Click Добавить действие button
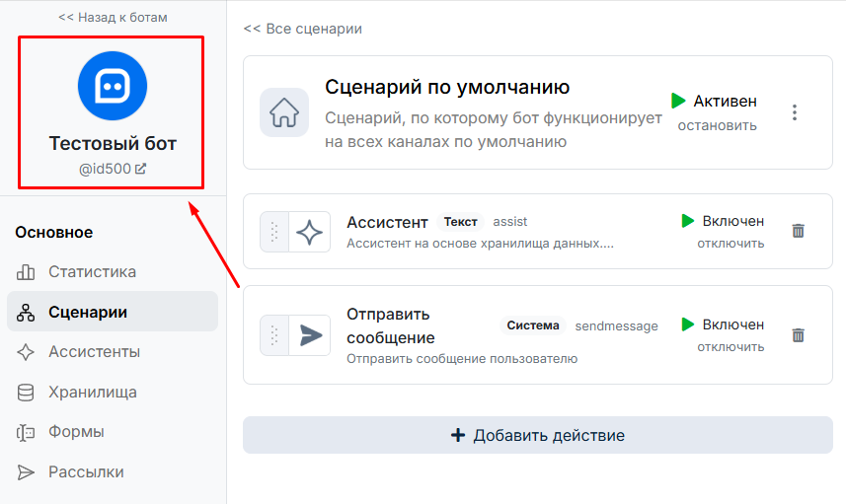Screen dimensions: 846x504 (537, 435)
